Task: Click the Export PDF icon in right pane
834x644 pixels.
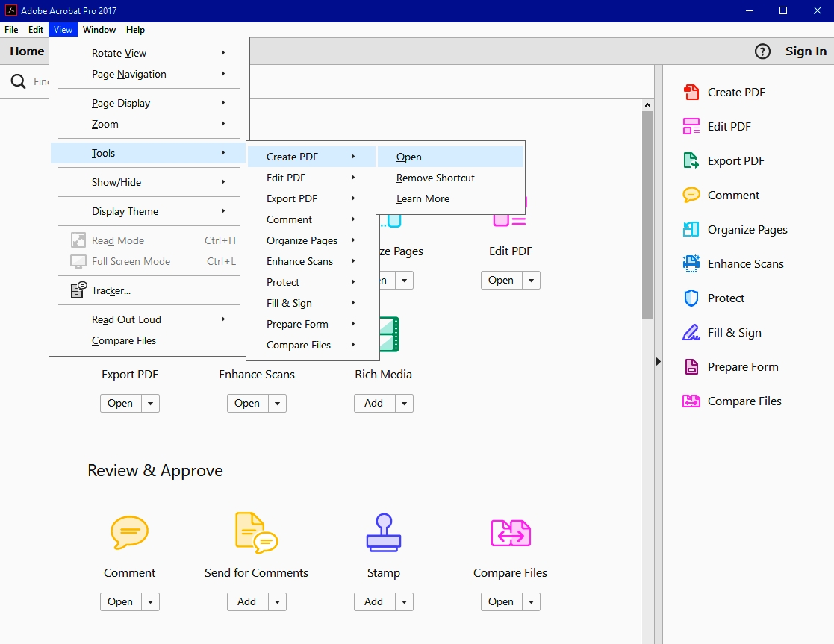Action: click(x=691, y=160)
